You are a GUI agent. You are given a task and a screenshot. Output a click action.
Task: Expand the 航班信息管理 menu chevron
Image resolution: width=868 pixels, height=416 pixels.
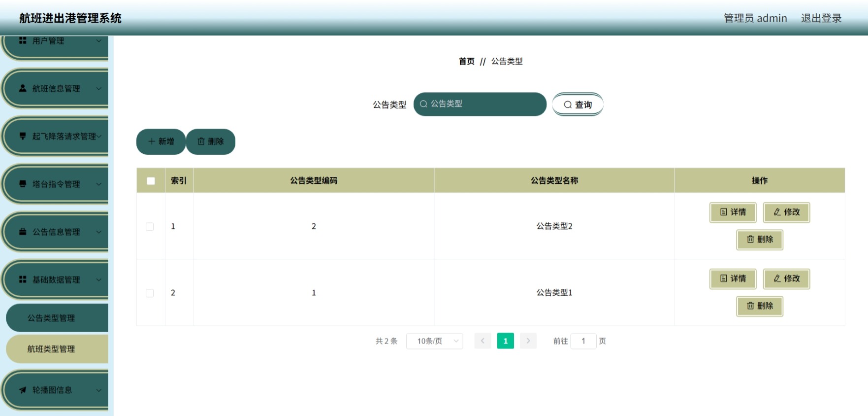[x=99, y=89]
